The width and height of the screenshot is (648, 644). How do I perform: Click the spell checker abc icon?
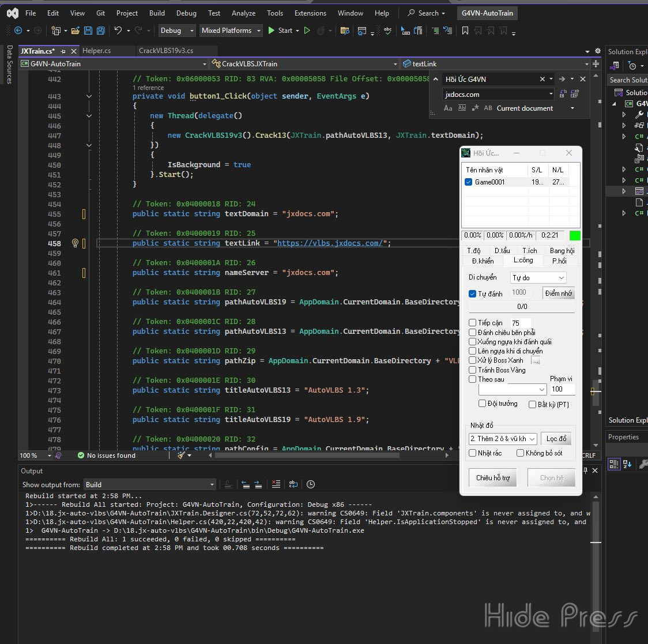pyautogui.click(x=387, y=31)
